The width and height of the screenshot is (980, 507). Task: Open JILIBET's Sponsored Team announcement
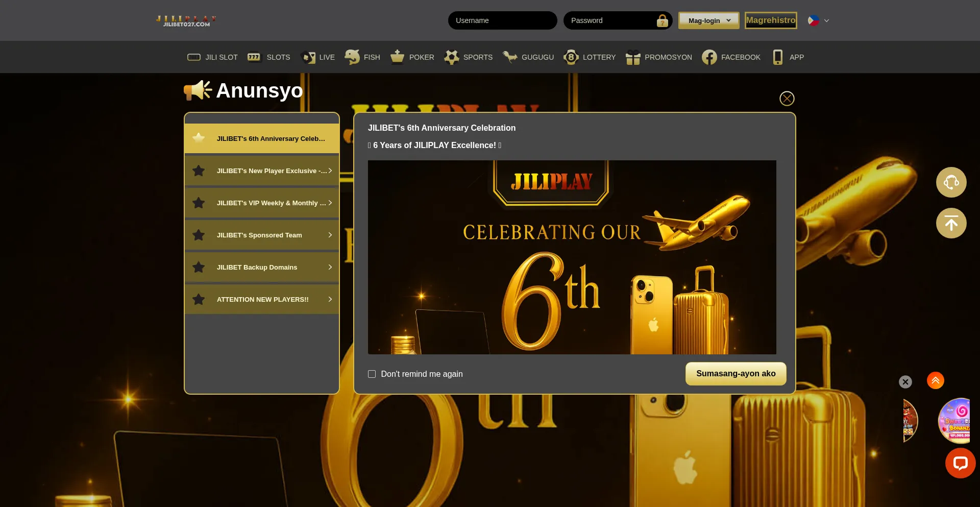[x=262, y=235]
